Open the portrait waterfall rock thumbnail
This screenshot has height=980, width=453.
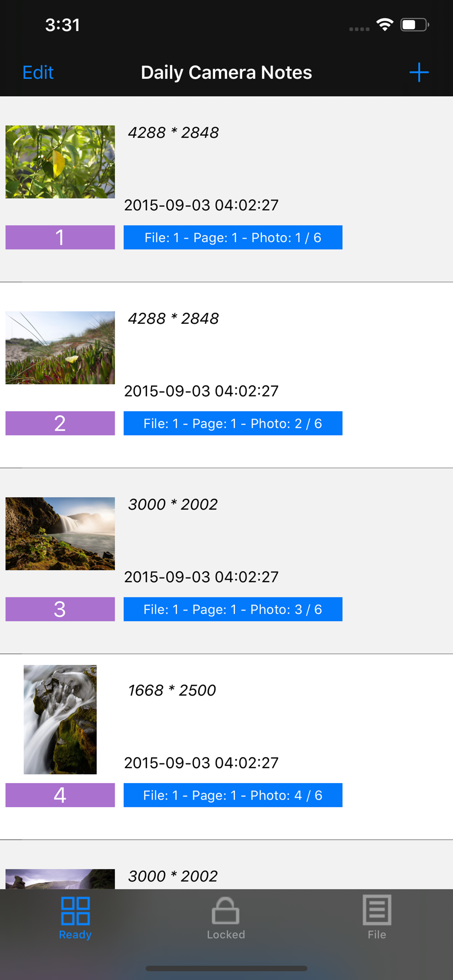[x=60, y=719]
